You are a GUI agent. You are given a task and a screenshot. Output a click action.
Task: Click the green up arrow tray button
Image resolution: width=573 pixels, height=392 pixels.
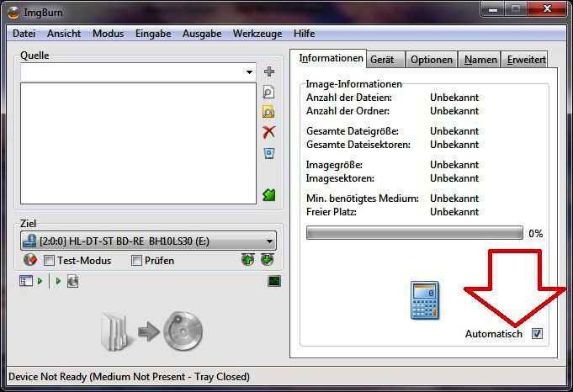point(248,260)
